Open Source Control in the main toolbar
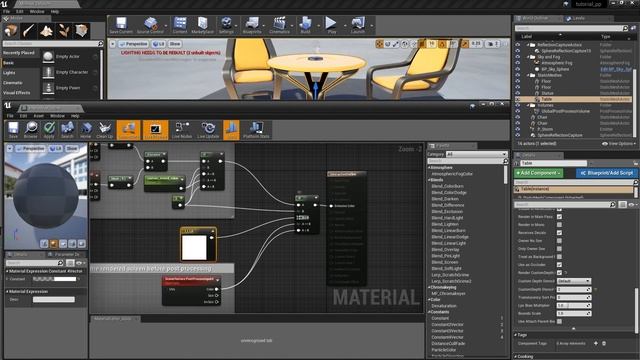The width and height of the screenshot is (640, 360). (x=150, y=25)
